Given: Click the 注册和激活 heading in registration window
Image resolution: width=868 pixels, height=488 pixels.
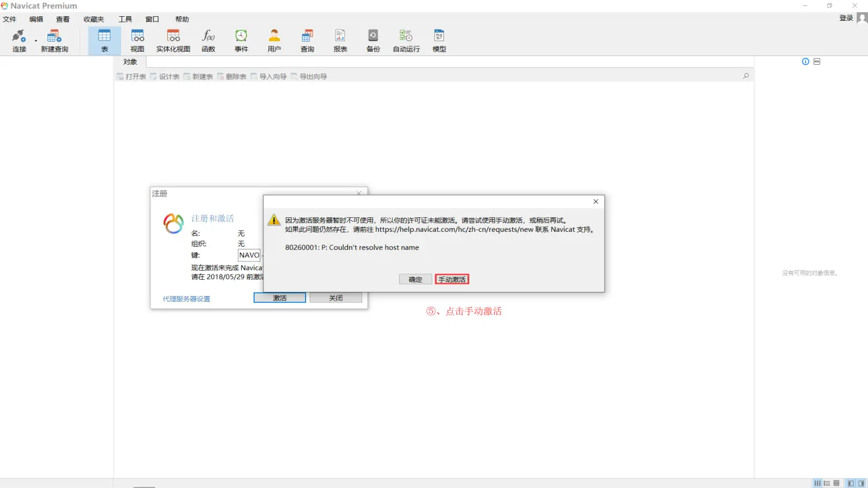Looking at the screenshot, I should (213, 219).
